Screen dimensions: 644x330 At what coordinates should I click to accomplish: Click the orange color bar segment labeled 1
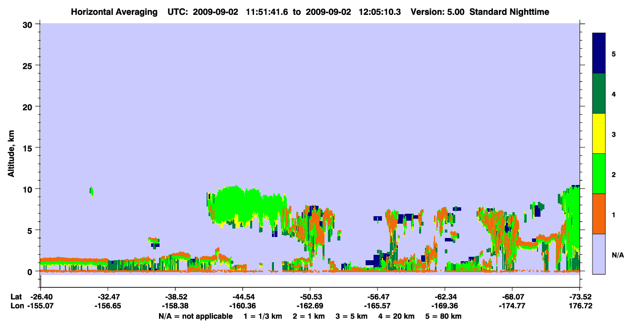(x=599, y=214)
